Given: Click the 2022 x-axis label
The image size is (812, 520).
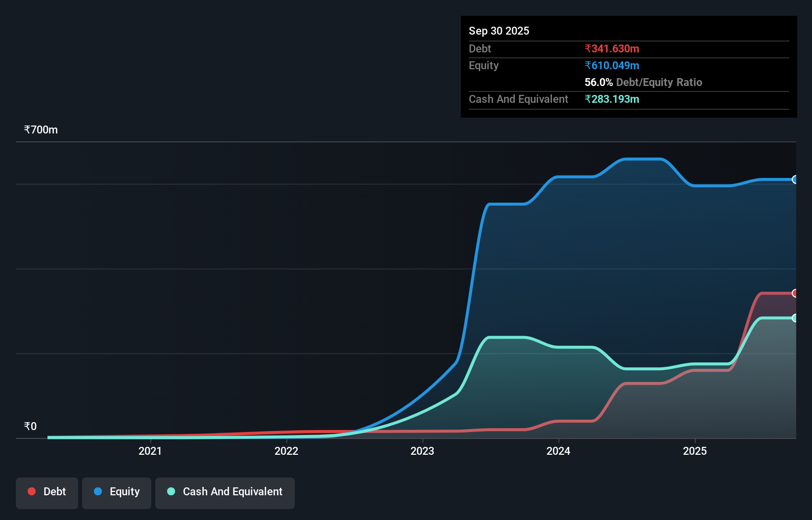Looking at the screenshot, I should coord(286,451).
